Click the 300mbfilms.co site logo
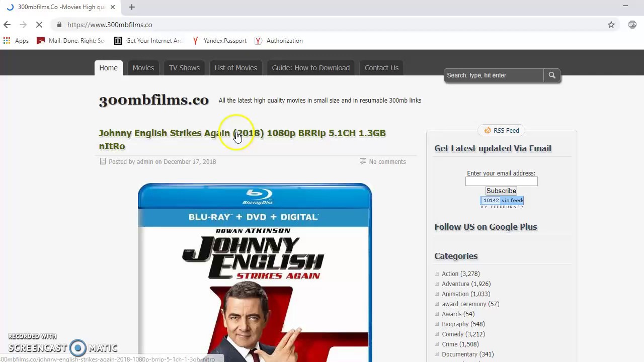 tap(153, 100)
